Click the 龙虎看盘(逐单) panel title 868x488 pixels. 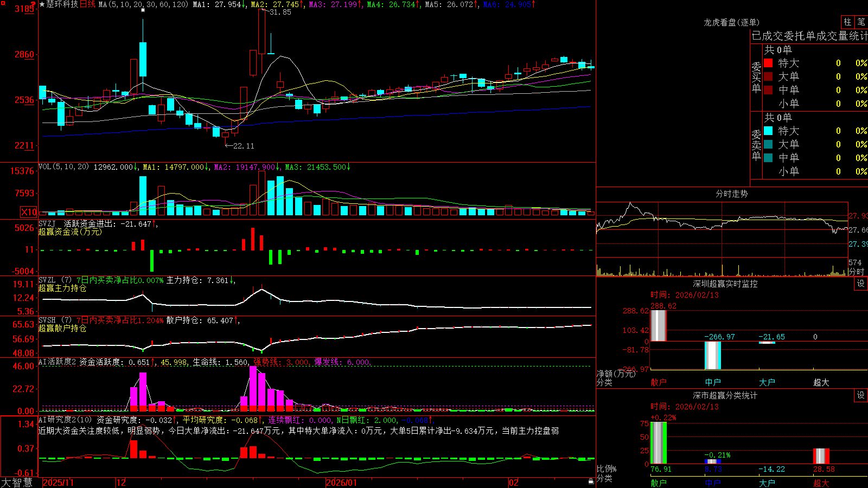tap(731, 22)
